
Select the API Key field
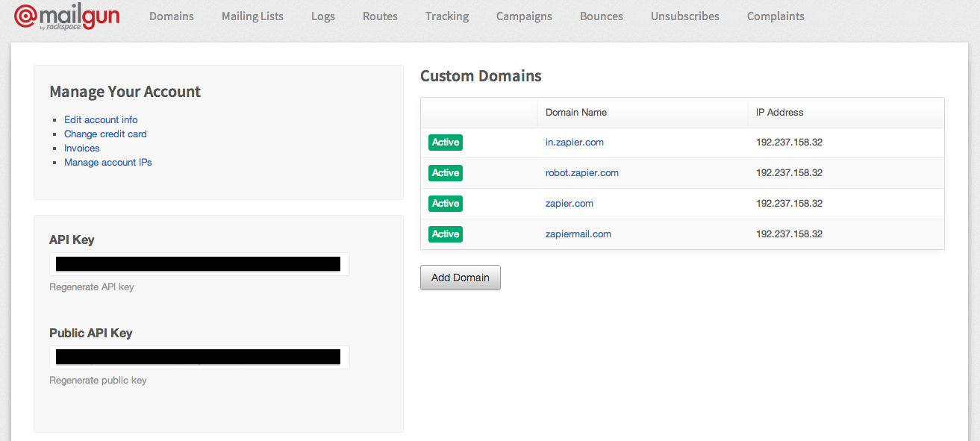(x=199, y=263)
